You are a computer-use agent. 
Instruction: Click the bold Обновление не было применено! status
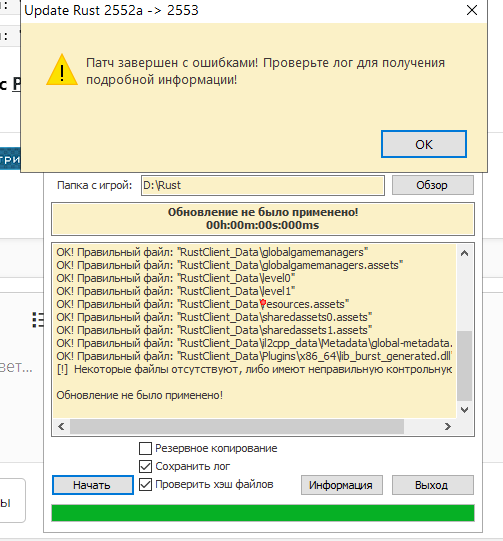263,212
